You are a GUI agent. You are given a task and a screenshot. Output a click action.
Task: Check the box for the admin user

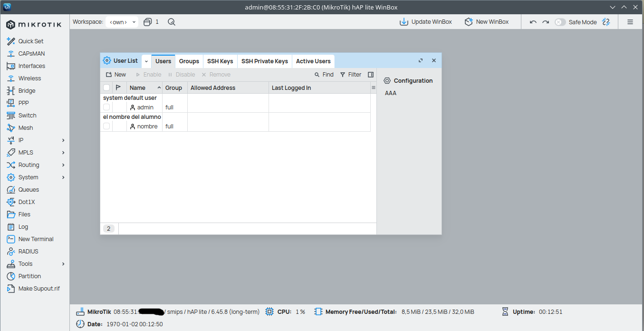(106, 107)
